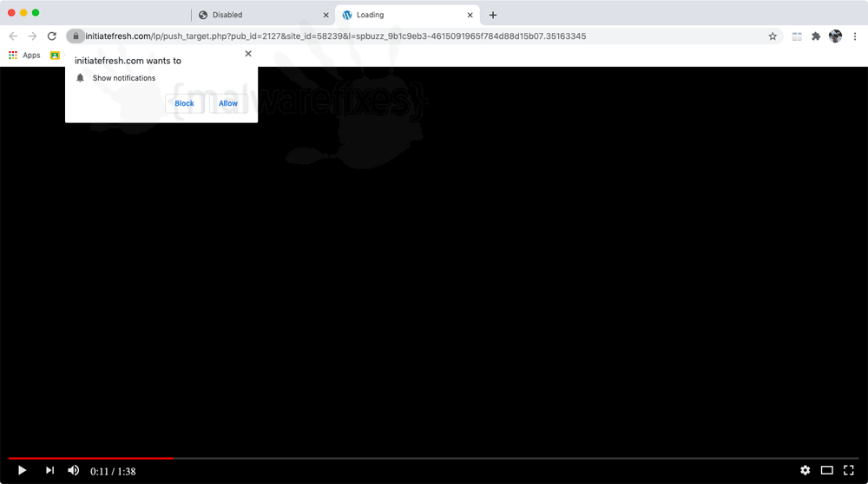Viewport: 868px width, 484px height.
Task: Close the Loading tab
Action: 470,15
